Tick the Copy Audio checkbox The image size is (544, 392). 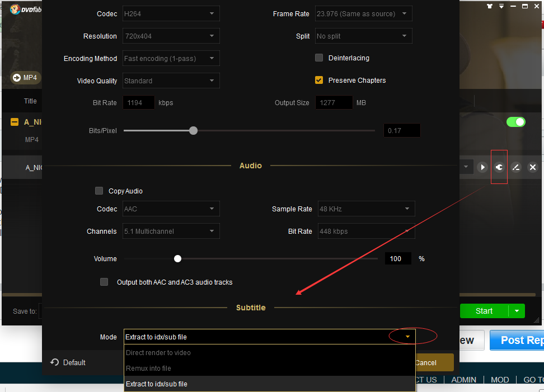(x=99, y=191)
